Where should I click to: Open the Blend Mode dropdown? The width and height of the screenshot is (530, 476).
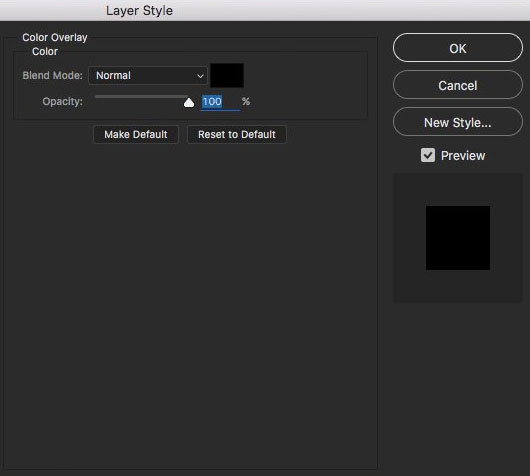coord(148,75)
